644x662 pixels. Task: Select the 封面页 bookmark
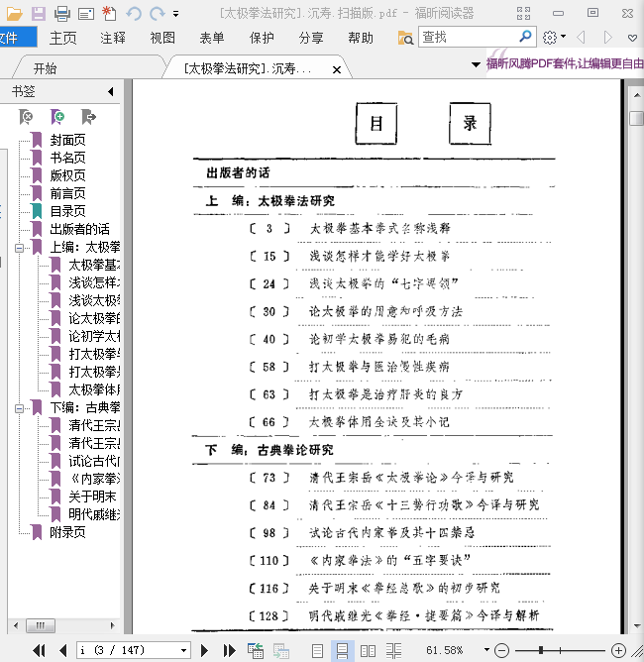[67, 140]
